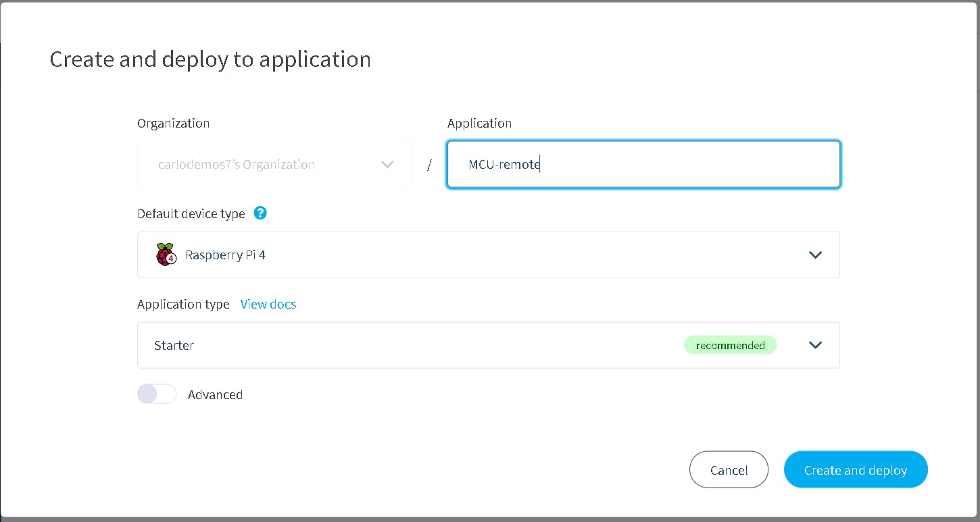
Task: Click the 'Advanced' label text
Action: (215, 394)
